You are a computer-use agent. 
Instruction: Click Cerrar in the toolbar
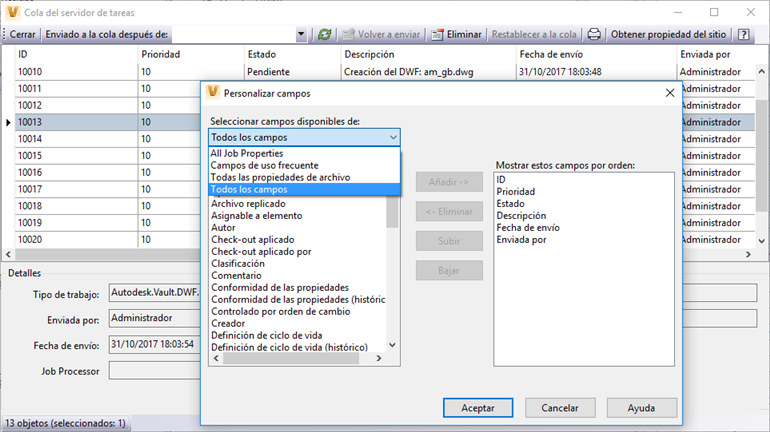tap(23, 34)
